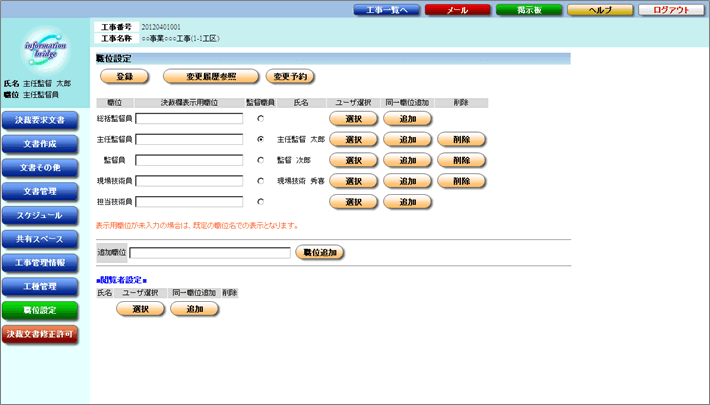Select the 監督員 row radio button
710x405 pixels.
[x=261, y=160]
